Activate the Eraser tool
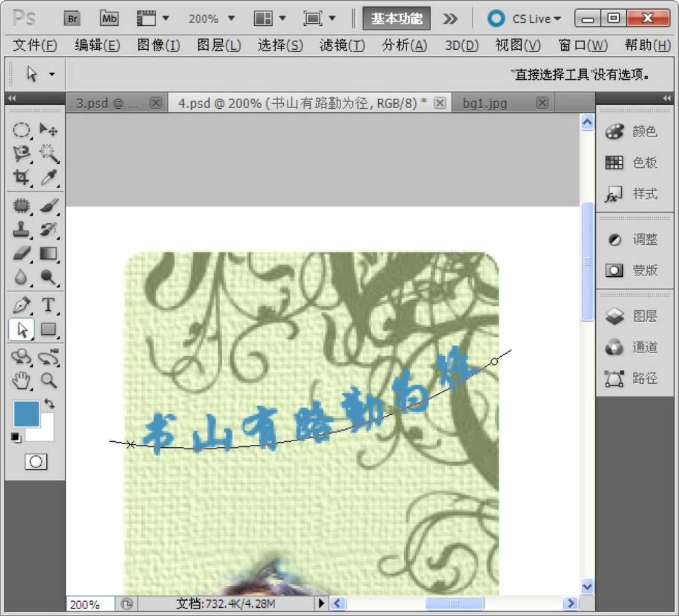Image resolution: width=679 pixels, height=616 pixels. tap(21, 254)
